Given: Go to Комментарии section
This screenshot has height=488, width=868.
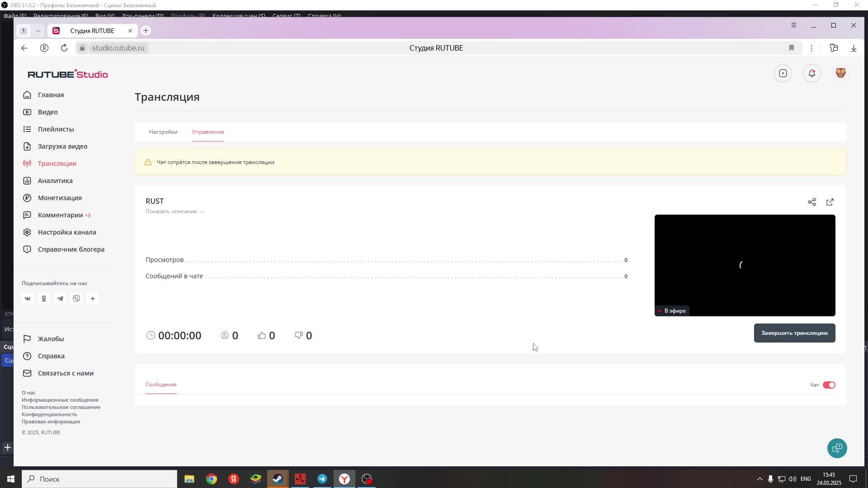Looking at the screenshot, I should point(61,215).
